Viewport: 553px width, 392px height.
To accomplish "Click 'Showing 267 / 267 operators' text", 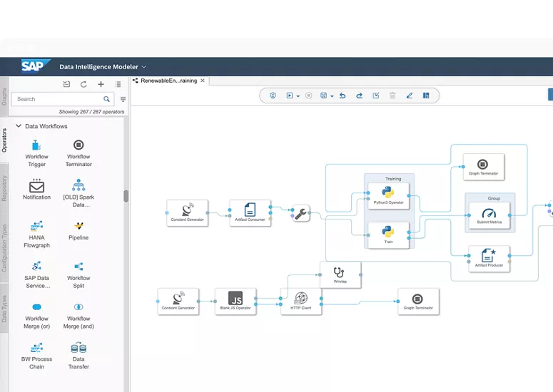I will click(x=91, y=112).
